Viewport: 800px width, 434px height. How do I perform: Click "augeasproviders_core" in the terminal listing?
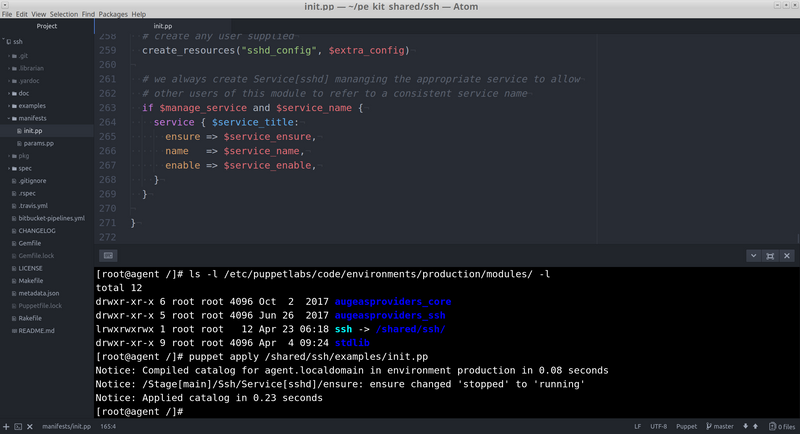coord(393,302)
